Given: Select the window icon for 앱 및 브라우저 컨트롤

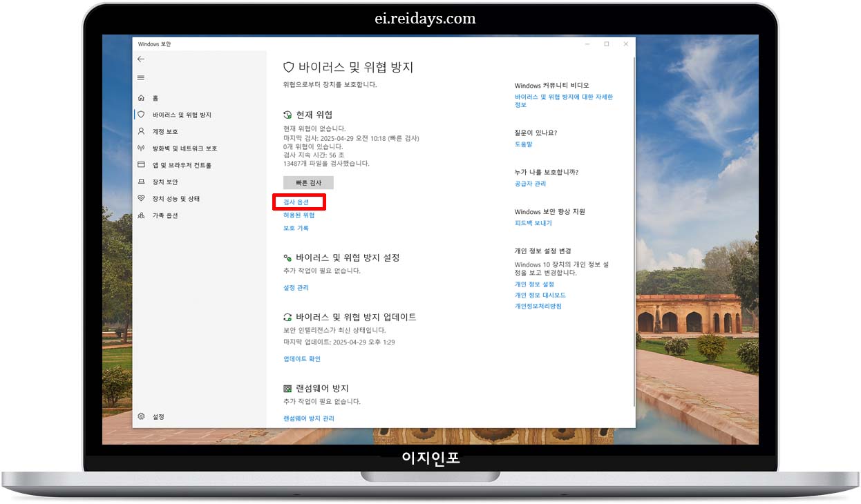Looking at the screenshot, I should pyautogui.click(x=141, y=165).
